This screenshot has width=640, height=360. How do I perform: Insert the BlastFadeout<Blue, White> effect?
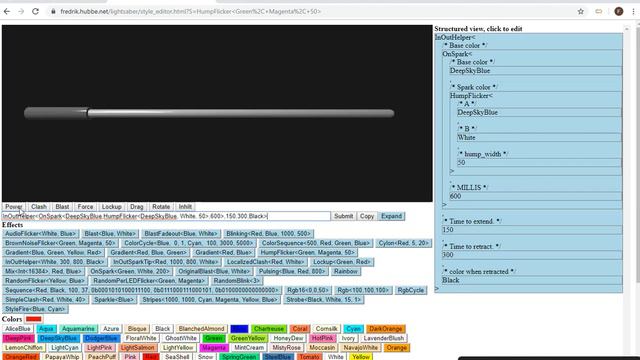pyautogui.click(x=181, y=233)
